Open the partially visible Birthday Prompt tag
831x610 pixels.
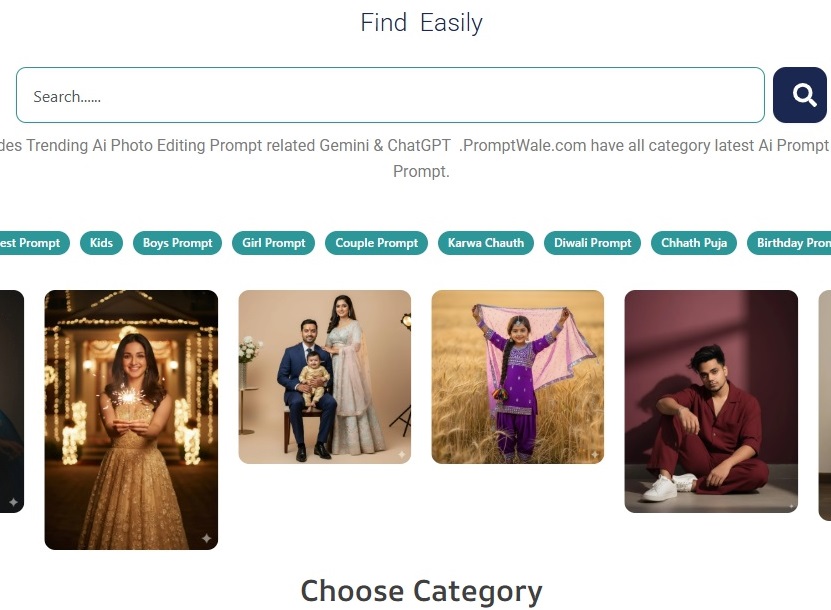[x=792, y=243]
